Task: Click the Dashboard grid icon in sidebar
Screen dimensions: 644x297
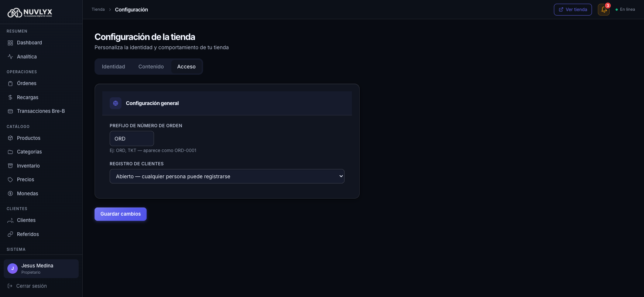Action: coord(10,43)
